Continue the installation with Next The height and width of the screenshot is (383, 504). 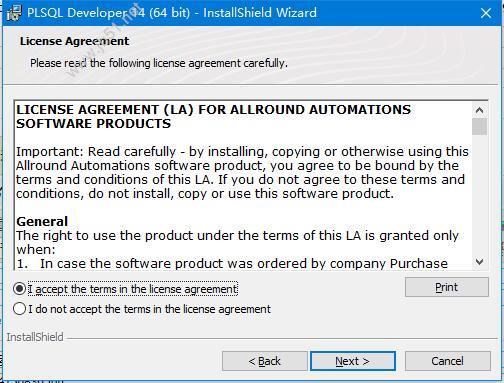353,361
